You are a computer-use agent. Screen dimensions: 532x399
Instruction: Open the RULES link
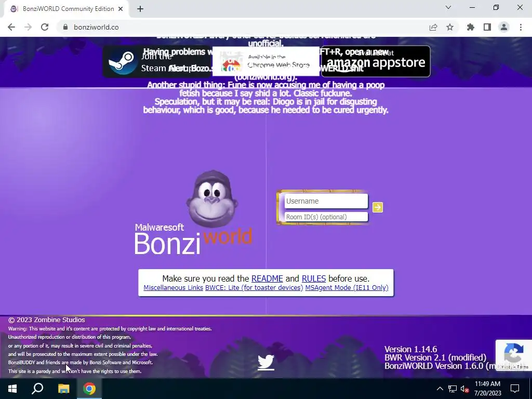coord(314,278)
